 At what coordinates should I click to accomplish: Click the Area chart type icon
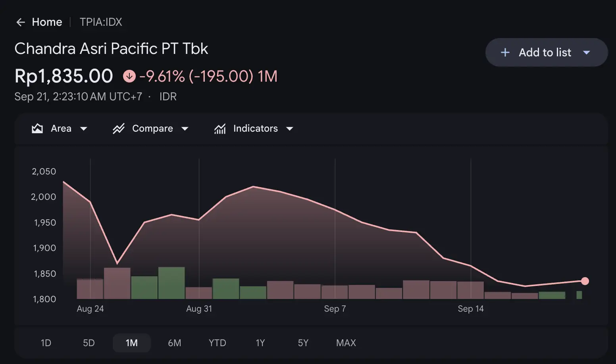pyautogui.click(x=37, y=128)
